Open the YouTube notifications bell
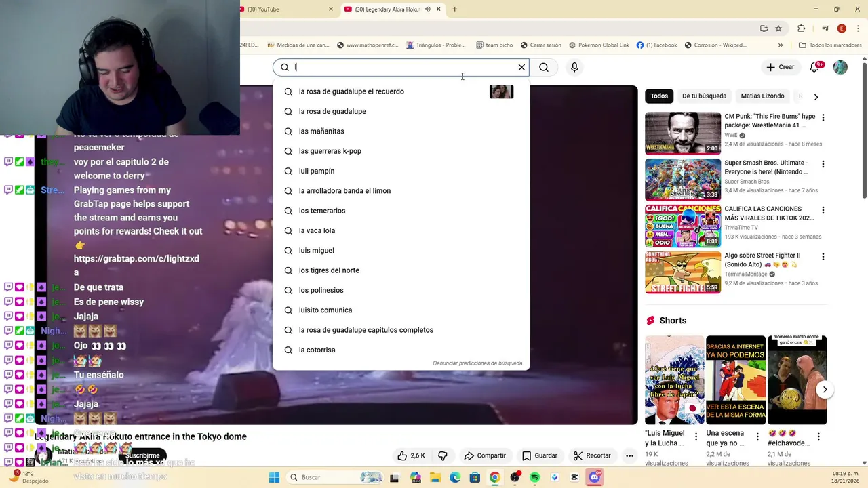This screenshot has height=488, width=868. click(x=814, y=67)
